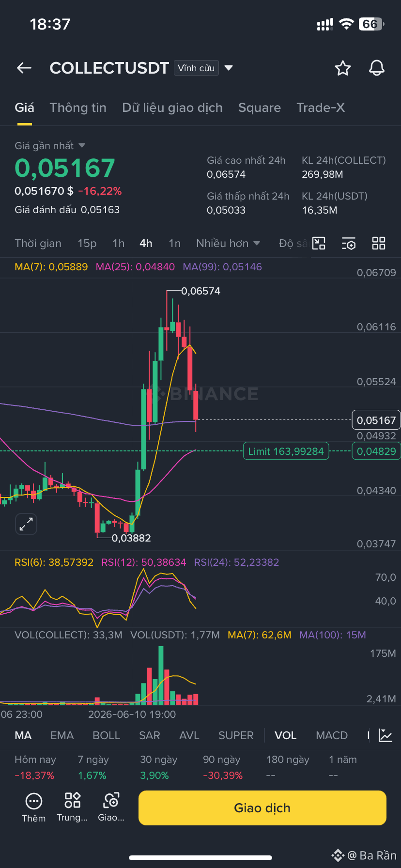The image size is (401, 868).
Task: Toggle the MA indicator
Action: click(x=23, y=735)
